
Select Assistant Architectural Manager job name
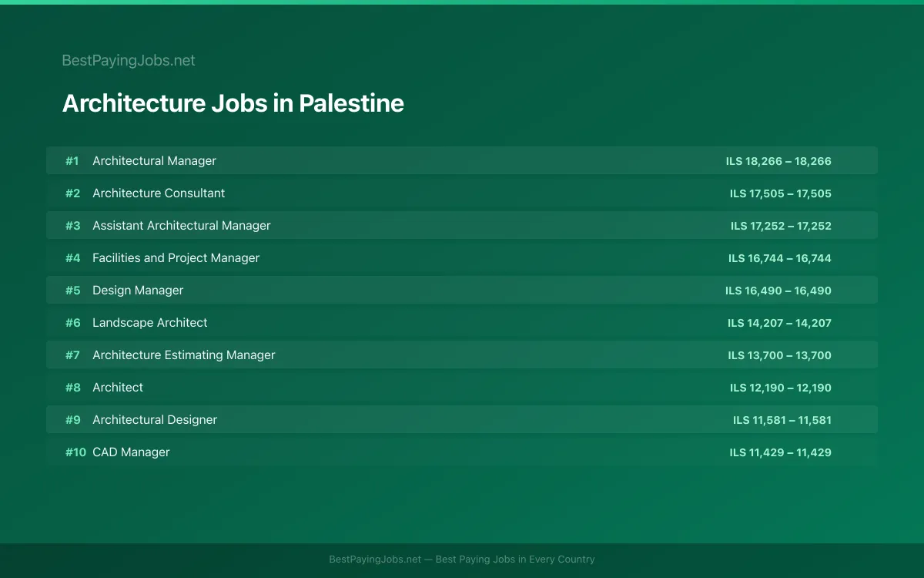(182, 225)
